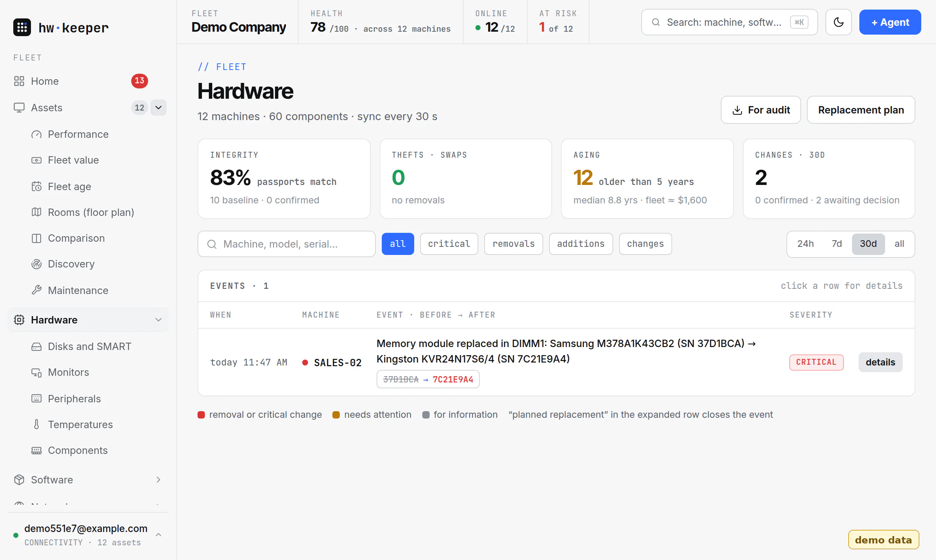
Task: Filter events by removals
Action: pyautogui.click(x=513, y=244)
